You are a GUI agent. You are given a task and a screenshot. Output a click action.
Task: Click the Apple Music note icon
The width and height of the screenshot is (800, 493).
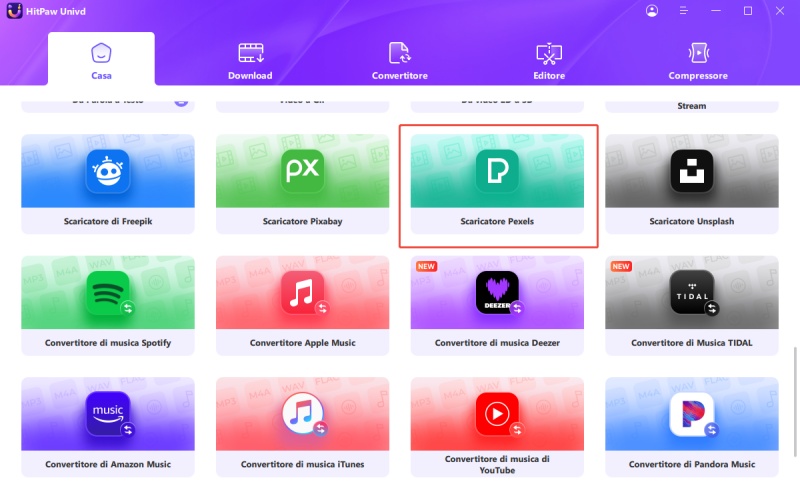[303, 292]
